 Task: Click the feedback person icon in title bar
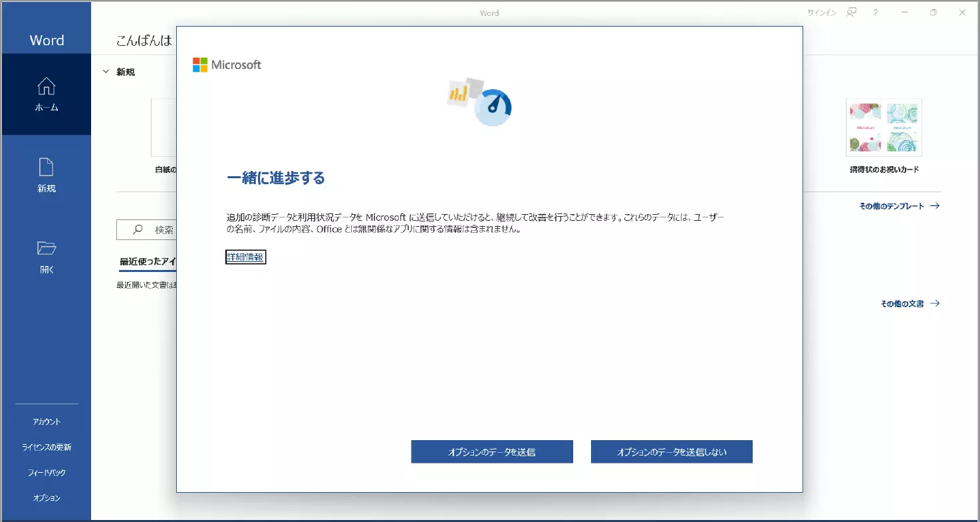(x=851, y=13)
